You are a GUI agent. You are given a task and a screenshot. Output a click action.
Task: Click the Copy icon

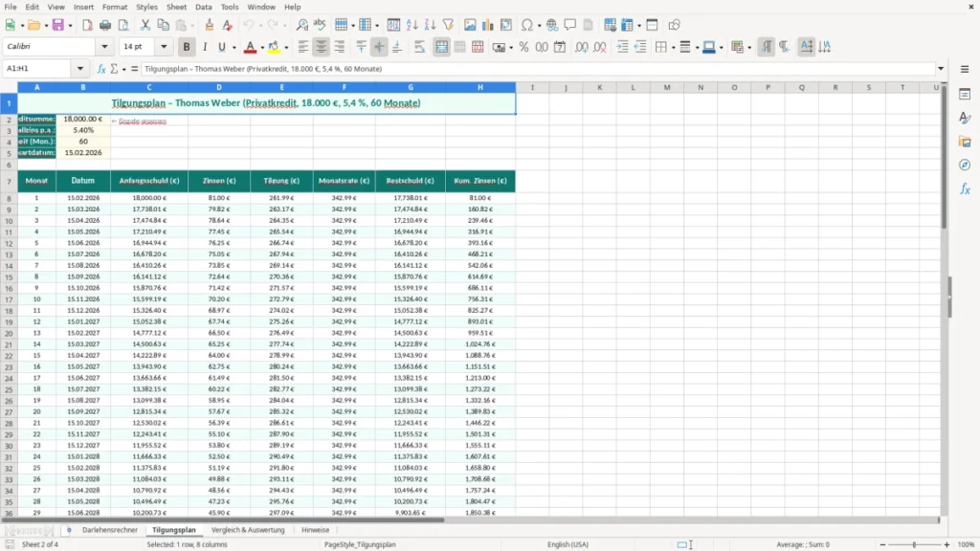tap(163, 25)
